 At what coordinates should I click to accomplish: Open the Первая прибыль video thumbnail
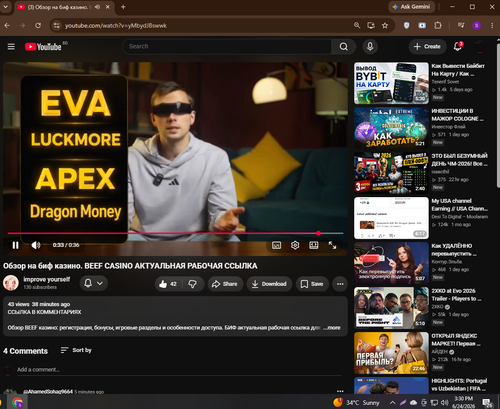point(391,353)
